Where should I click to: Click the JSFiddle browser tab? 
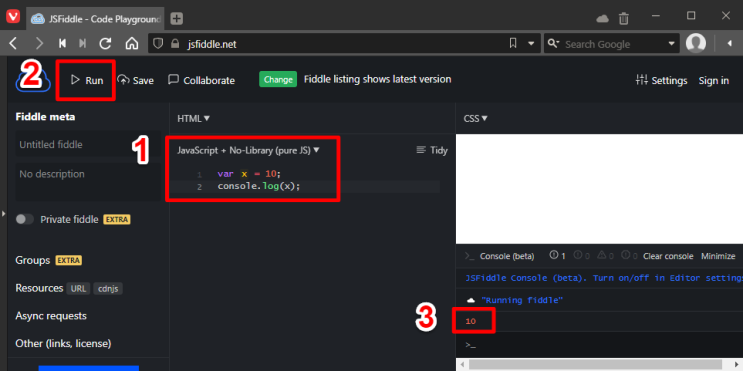[x=95, y=18]
